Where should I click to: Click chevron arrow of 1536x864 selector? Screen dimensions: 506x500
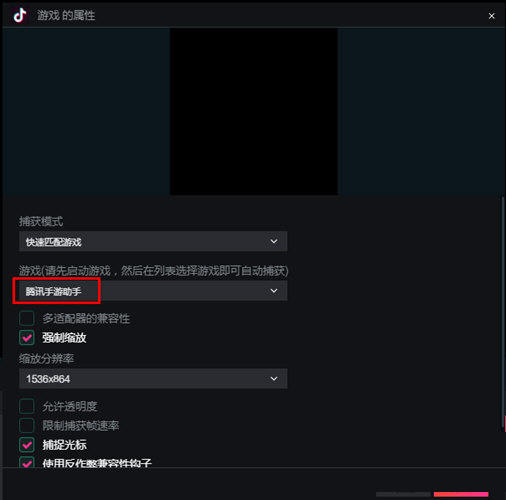click(274, 378)
